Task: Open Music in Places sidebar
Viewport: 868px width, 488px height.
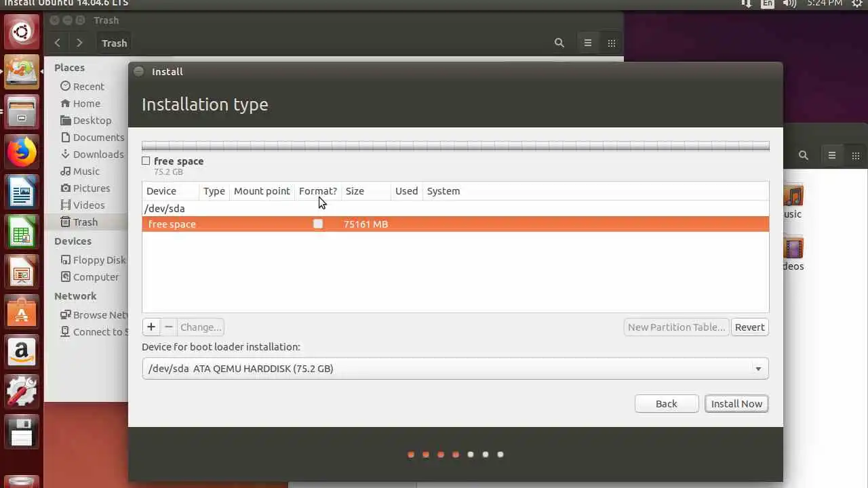Action: [79, 171]
